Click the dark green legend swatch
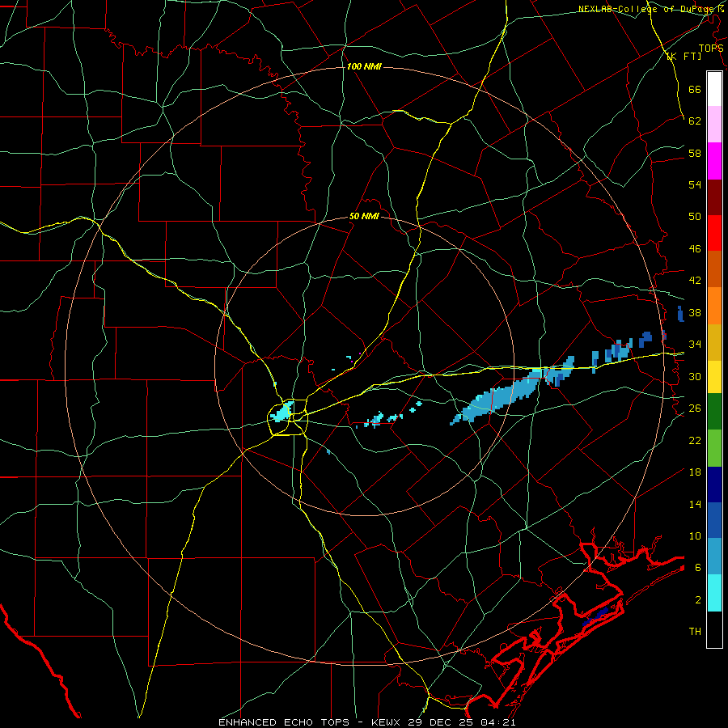The image size is (728, 728). (714, 412)
